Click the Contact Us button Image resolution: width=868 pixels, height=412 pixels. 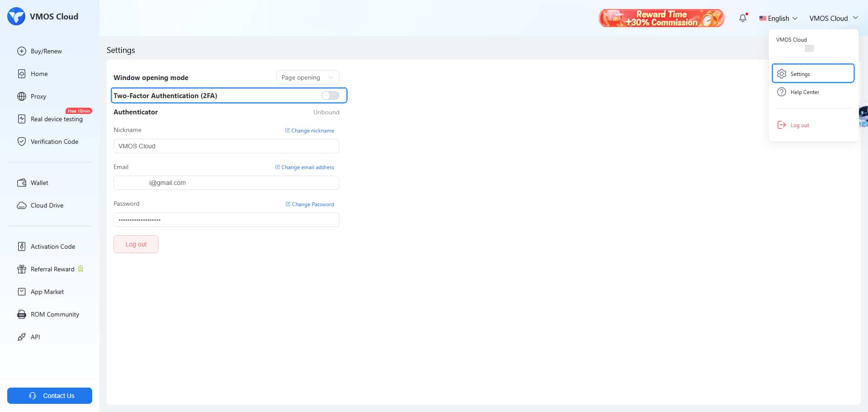point(50,396)
